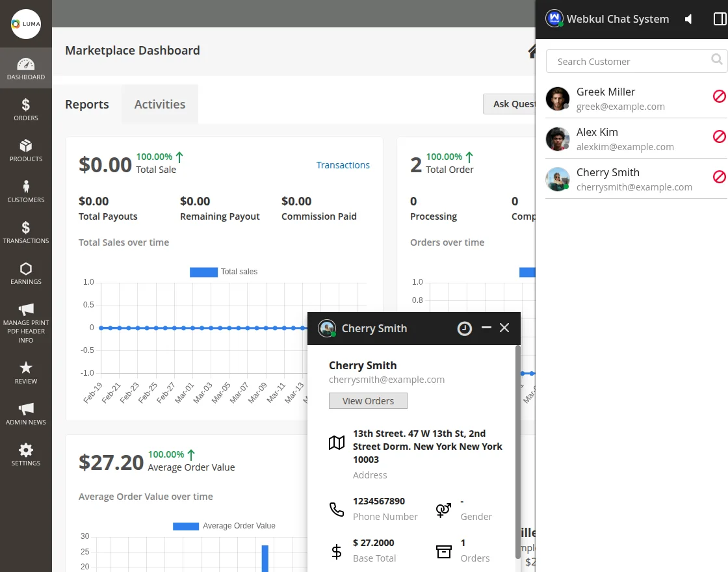Mute chat sound with speaker icon
Image resolution: width=728 pixels, height=572 pixels.
pyautogui.click(x=688, y=19)
